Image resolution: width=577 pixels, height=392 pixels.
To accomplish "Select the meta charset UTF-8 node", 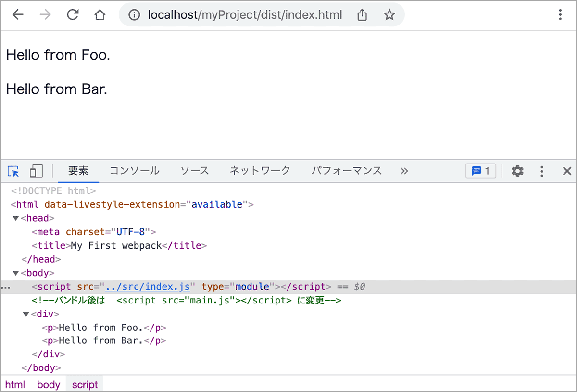I will [x=94, y=232].
